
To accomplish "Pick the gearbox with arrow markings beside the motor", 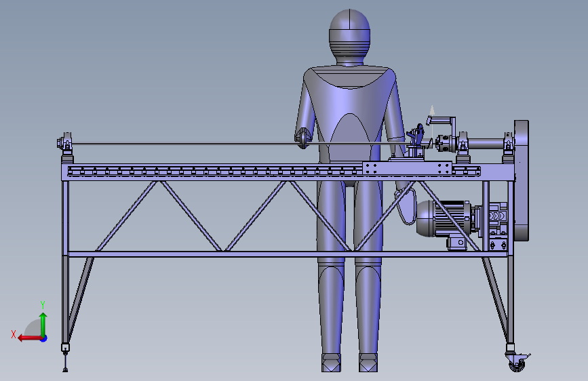I will (x=498, y=218).
